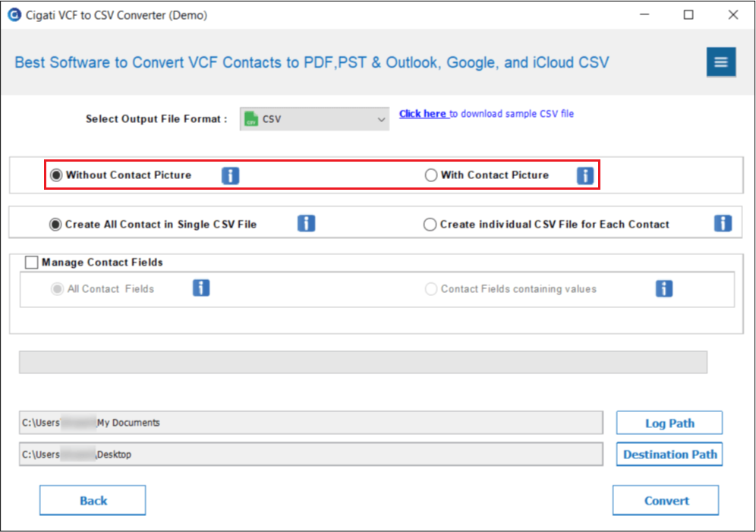Click info icon beside Without Contact Picture
The height and width of the screenshot is (532, 756).
(x=231, y=175)
